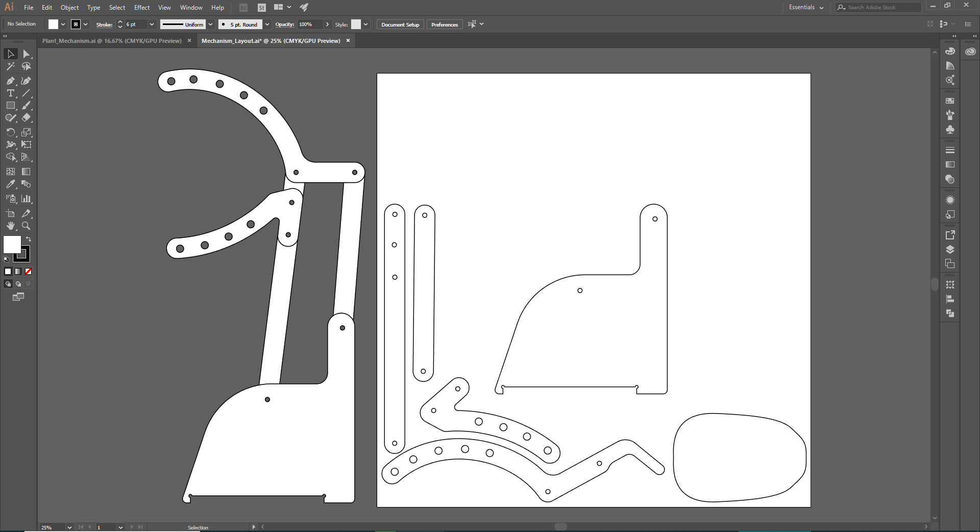Expand the stroke weight dropdown
Image resolution: width=980 pixels, height=532 pixels.
click(x=152, y=24)
